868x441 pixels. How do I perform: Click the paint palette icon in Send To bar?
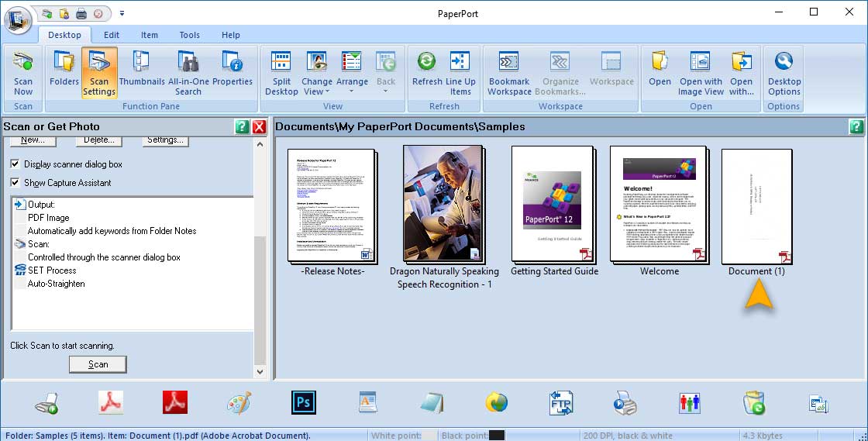click(239, 403)
